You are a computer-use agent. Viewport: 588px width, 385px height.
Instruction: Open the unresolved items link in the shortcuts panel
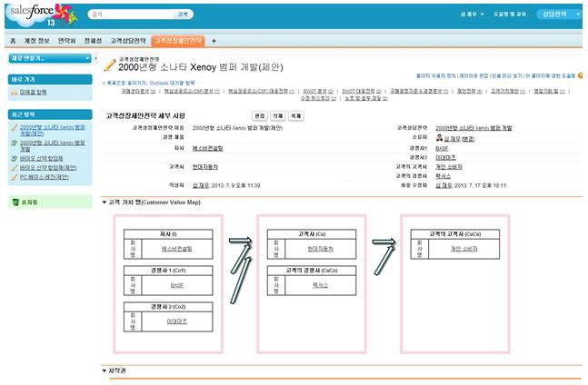tap(33, 92)
